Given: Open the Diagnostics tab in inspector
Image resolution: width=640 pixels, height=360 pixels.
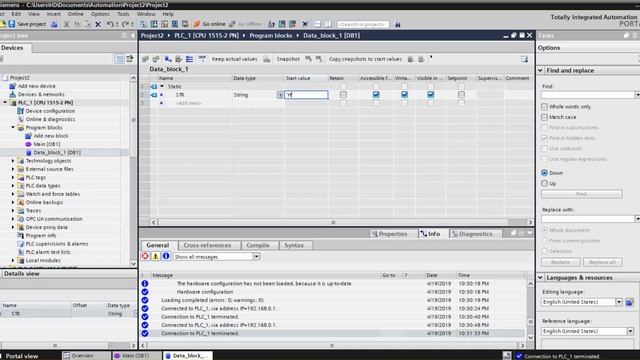Looking at the screenshot, I should (x=472, y=234).
